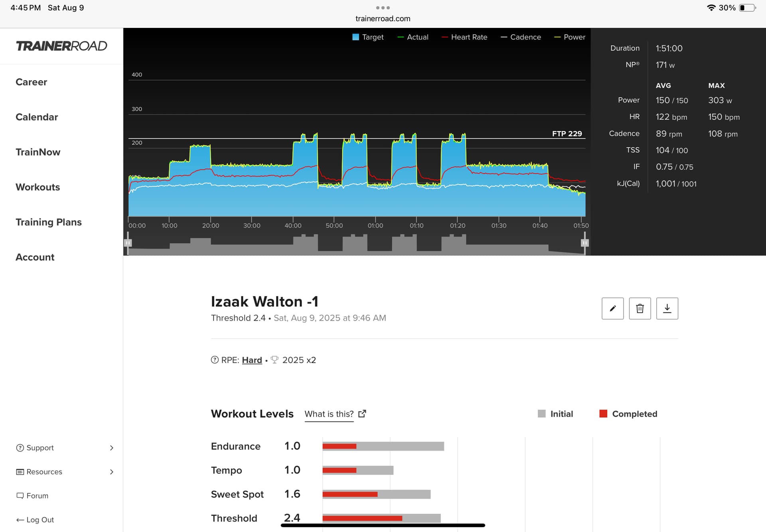Expand the Support menu chevron
The width and height of the screenshot is (766, 532).
(x=111, y=448)
